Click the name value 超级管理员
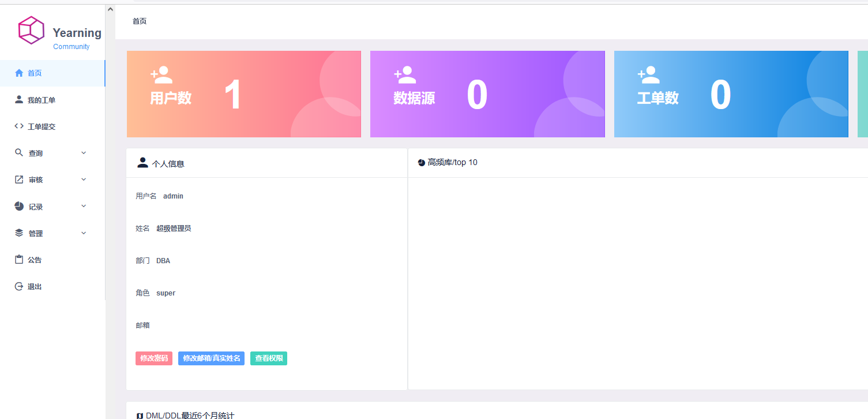This screenshot has width=868, height=419. (x=174, y=229)
